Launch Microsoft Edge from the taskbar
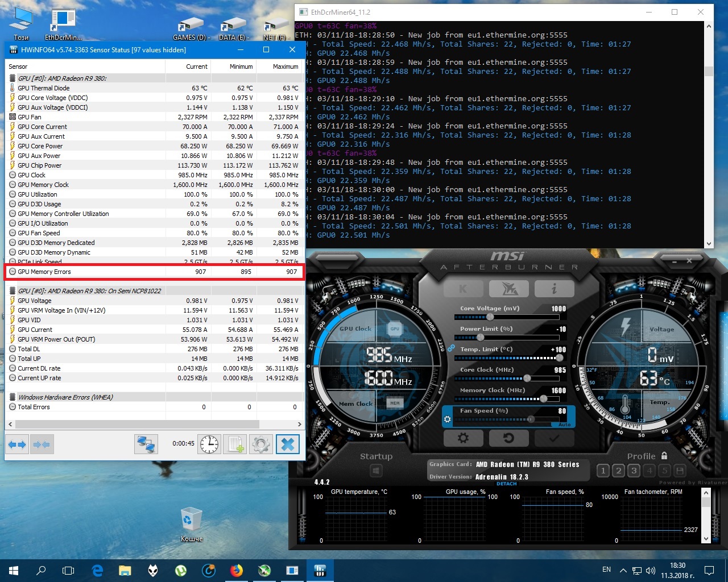Image resolution: width=728 pixels, height=582 pixels. coord(97,571)
